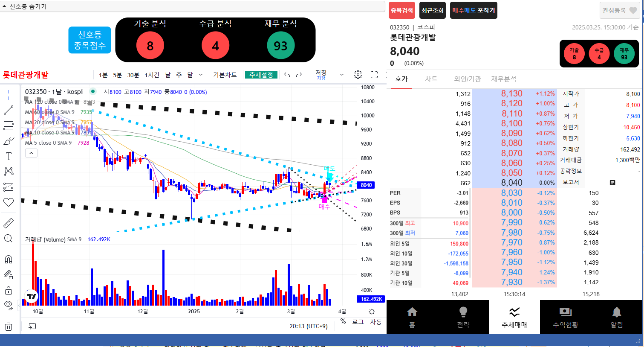Toggle 로그 logarithmic scale
This screenshot has height=347, width=644.
tap(358, 322)
